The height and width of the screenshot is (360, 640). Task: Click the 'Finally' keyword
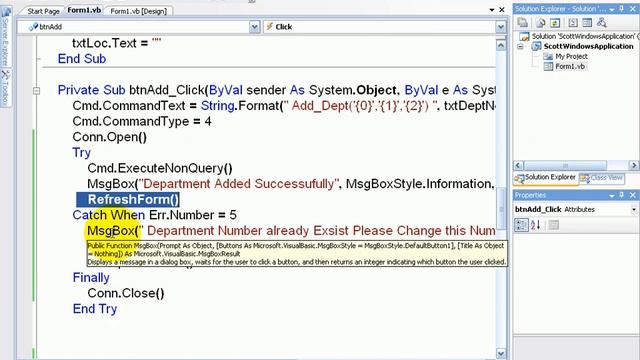pos(91,278)
